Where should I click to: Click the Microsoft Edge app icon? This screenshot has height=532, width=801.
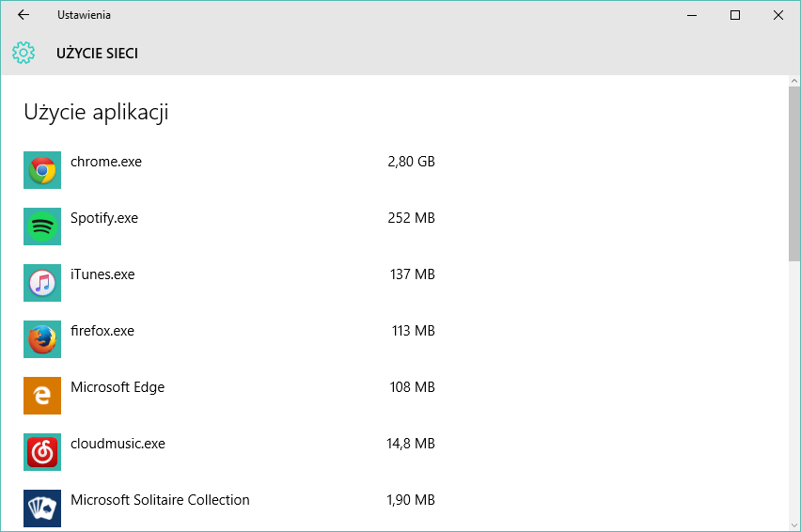pyautogui.click(x=42, y=396)
